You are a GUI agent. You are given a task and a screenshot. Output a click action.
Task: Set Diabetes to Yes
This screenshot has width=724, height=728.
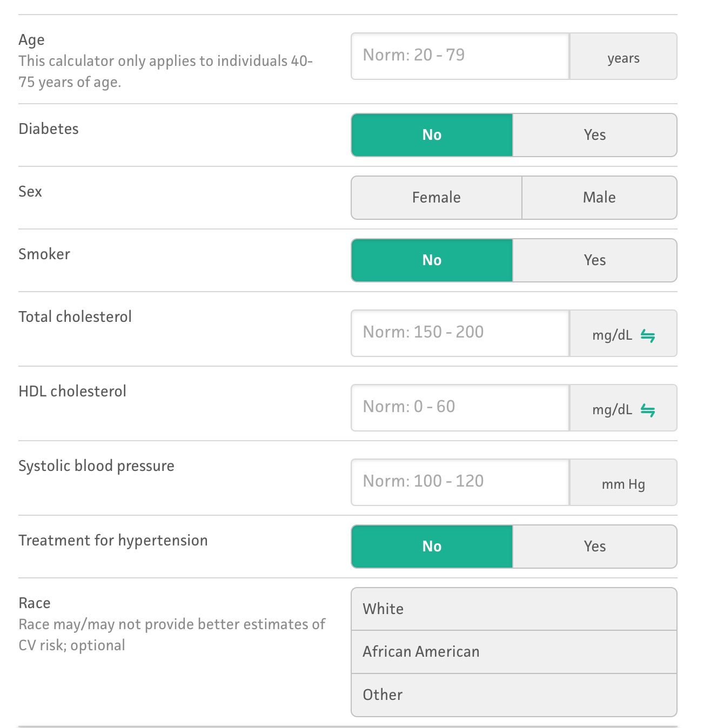click(x=595, y=135)
